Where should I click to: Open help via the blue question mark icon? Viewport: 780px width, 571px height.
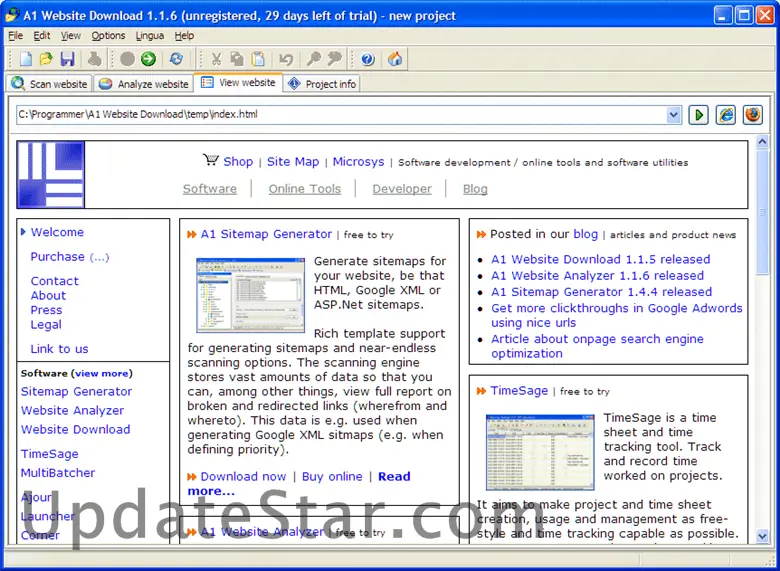[x=368, y=60]
